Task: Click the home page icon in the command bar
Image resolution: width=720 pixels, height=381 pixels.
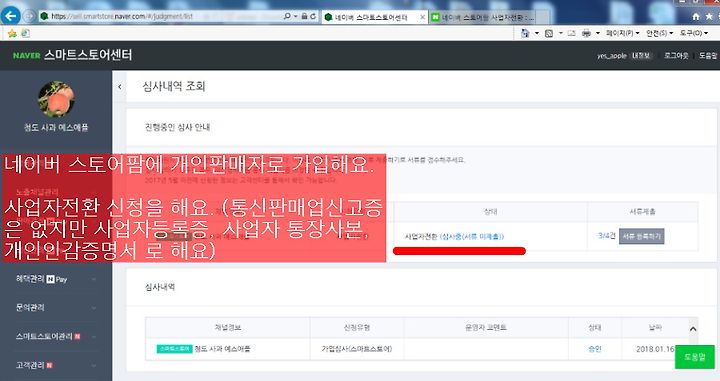Action: (525, 33)
